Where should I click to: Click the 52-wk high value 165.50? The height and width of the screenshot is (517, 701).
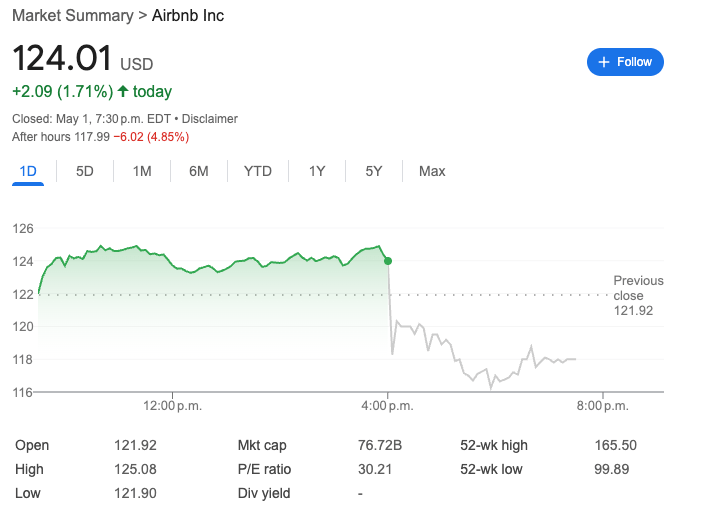[615, 445]
